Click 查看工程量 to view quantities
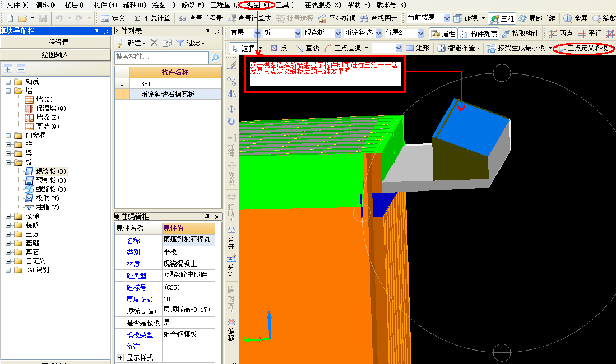Screen dimensions: 616x364 200,18
